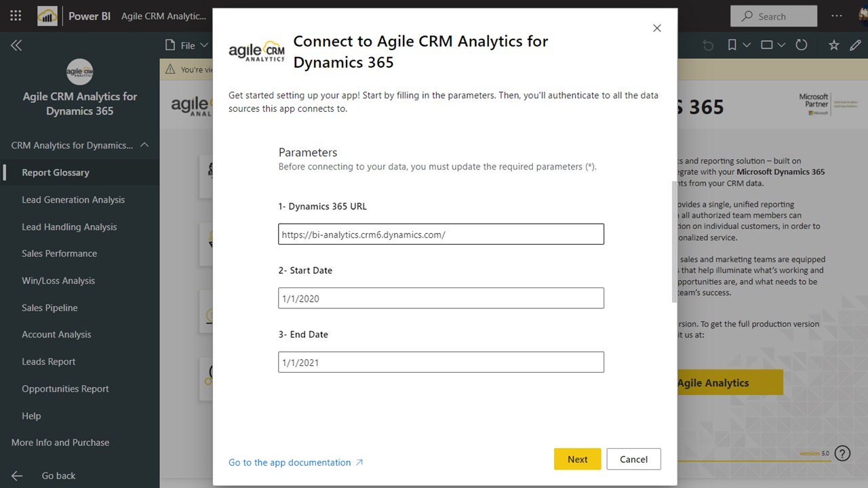The width and height of the screenshot is (868, 488).
Task: Select Report Glossary page
Action: coord(80,172)
